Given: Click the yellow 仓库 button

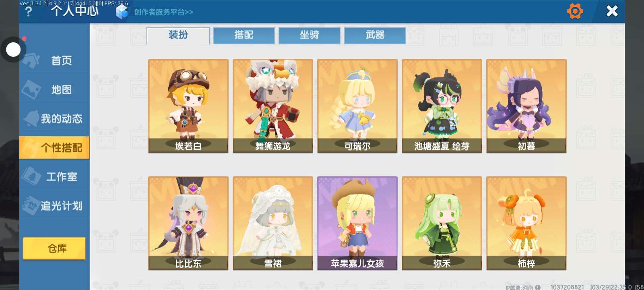Looking at the screenshot, I should 54,249.
